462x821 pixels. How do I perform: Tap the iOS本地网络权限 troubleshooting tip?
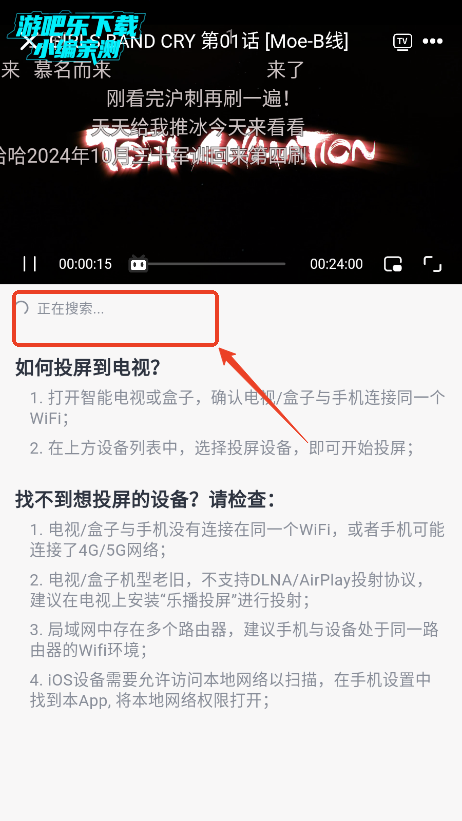click(x=230, y=690)
